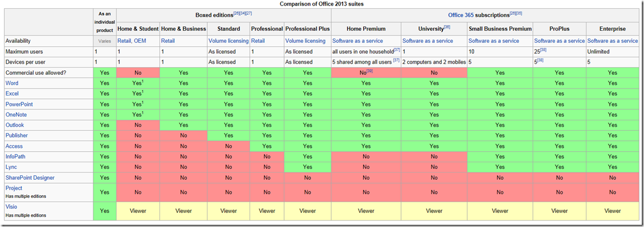644x227 pixels.
Task: Click reference [36] beside University
Action: tap(447, 27)
